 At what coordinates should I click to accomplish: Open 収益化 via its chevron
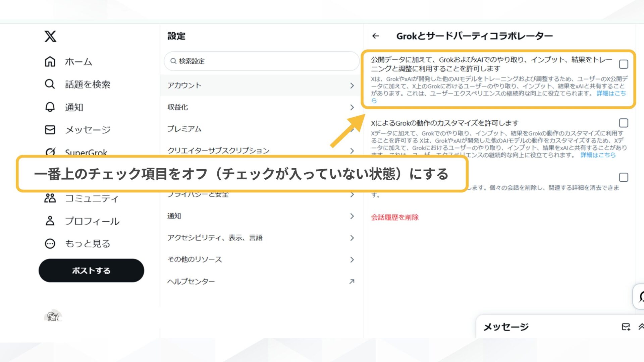tap(352, 108)
